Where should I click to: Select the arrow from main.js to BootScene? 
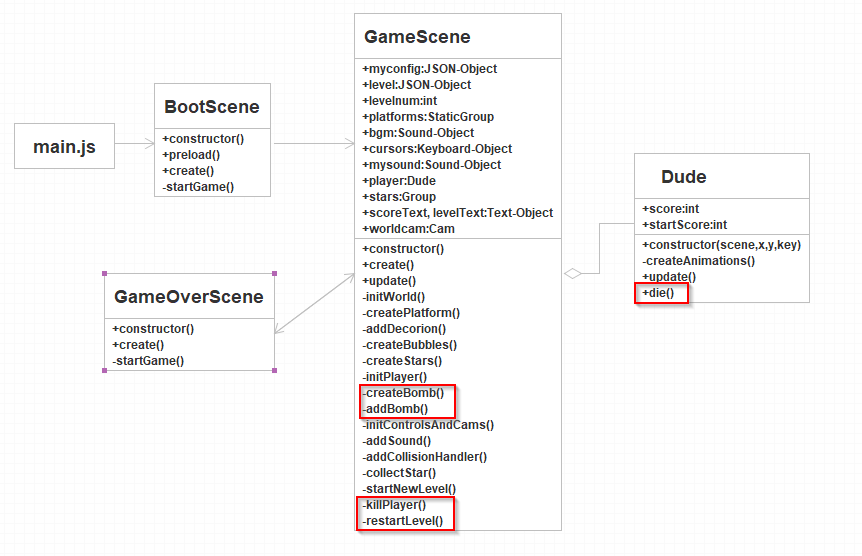(133, 145)
